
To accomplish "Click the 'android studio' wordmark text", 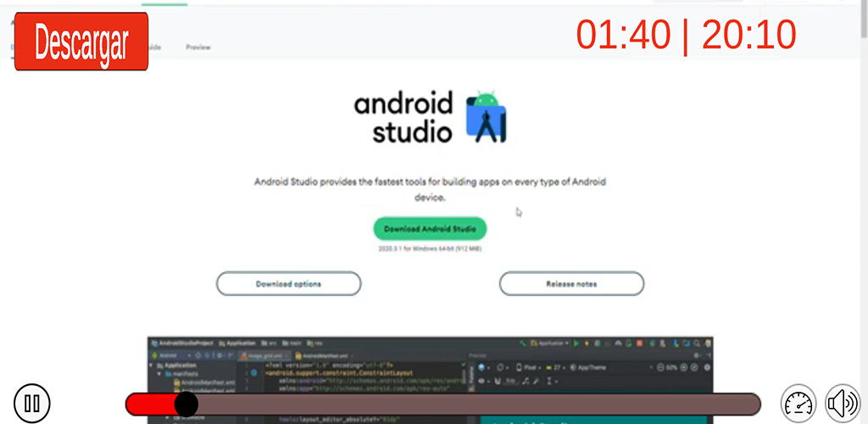I will click(403, 118).
